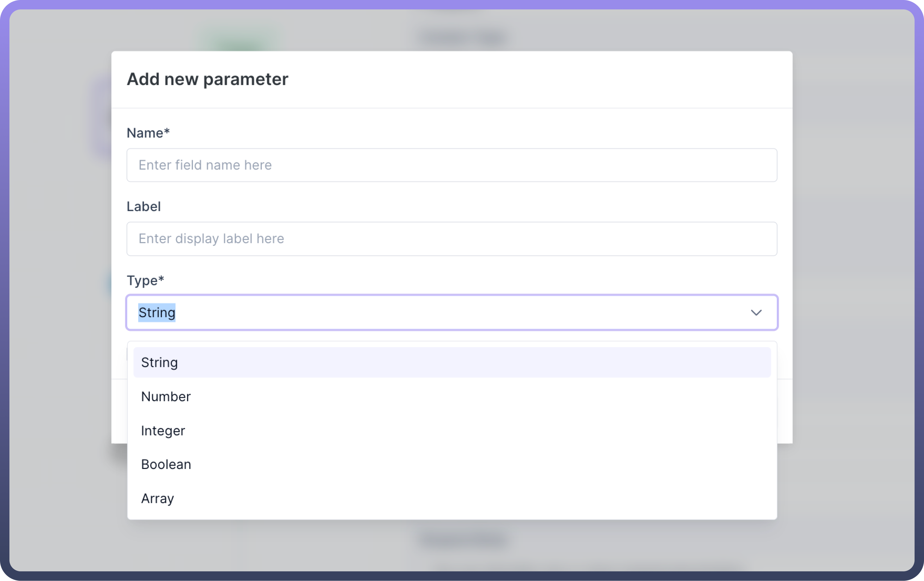924x581 pixels.
Task: Choose Array in the type dropdown list
Action: 158,499
